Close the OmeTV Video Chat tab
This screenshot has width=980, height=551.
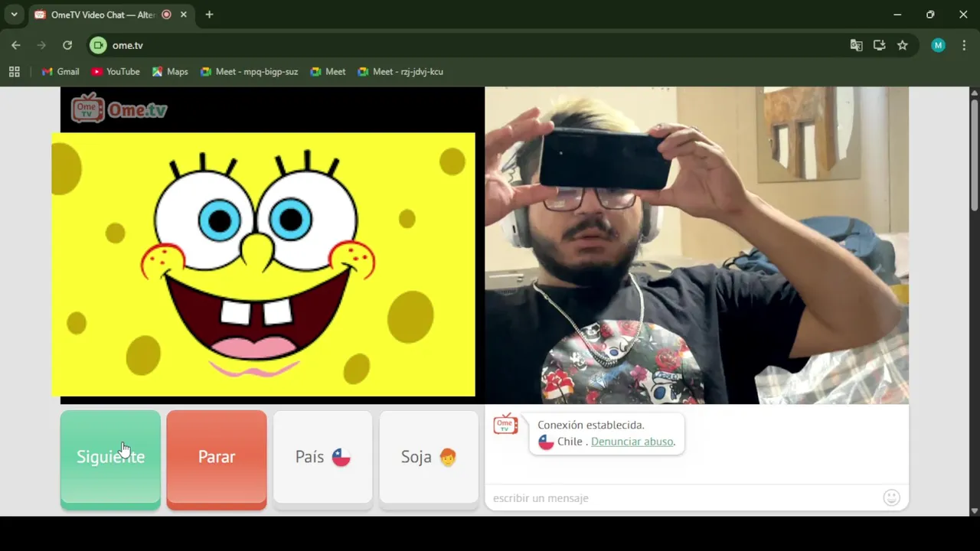point(184,15)
